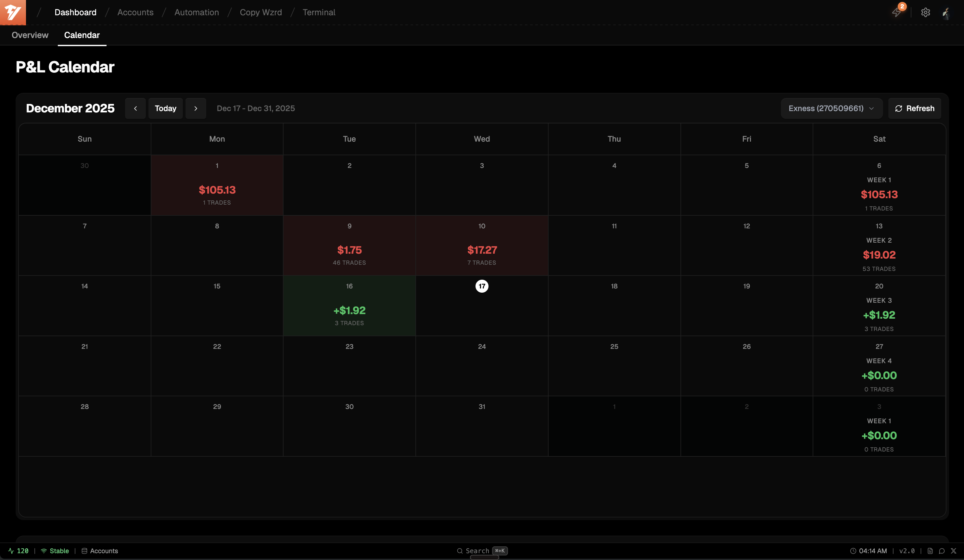Click the 120 latency pulse indicator

[x=19, y=551]
